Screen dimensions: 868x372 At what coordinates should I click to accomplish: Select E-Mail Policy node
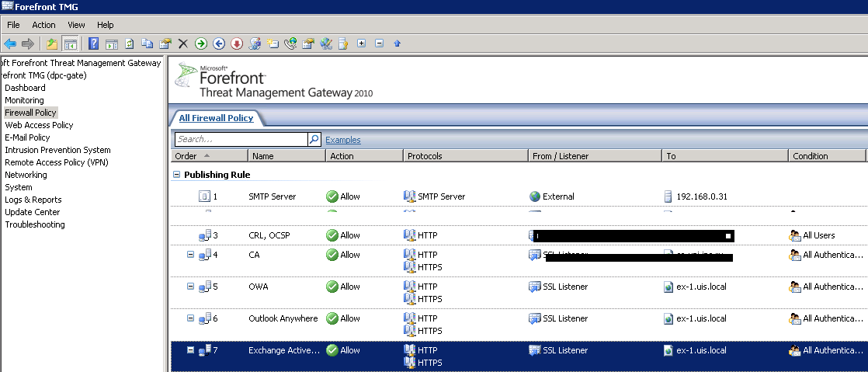[x=27, y=137]
